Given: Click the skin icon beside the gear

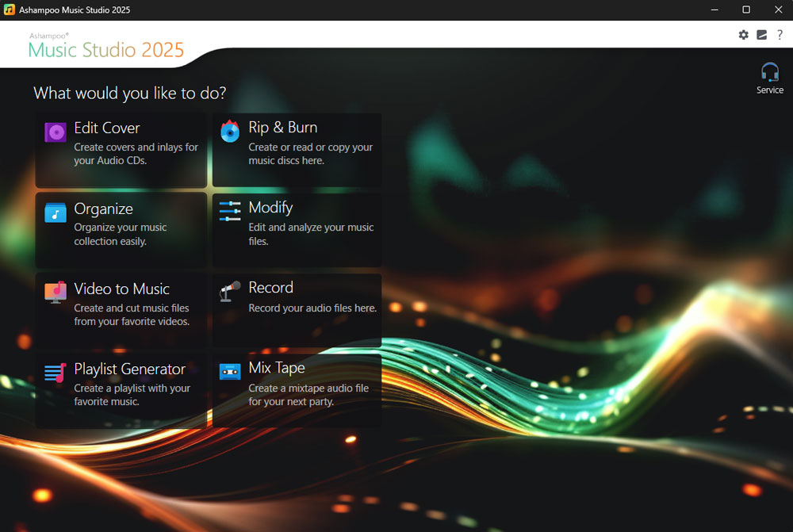Looking at the screenshot, I should 761,35.
